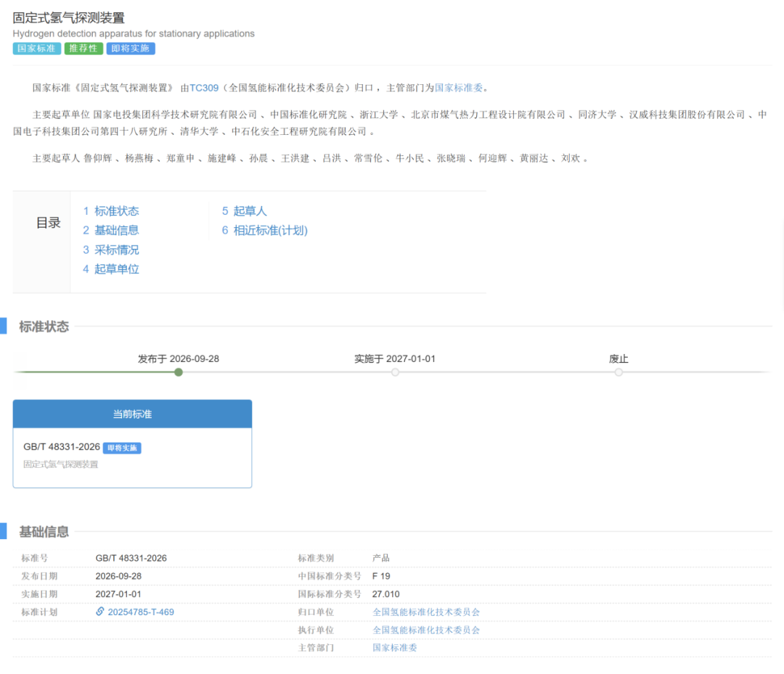This screenshot has width=784, height=674.
Task: Open standard plan 20254785-T-469
Action: pyautogui.click(x=141, y=612)
